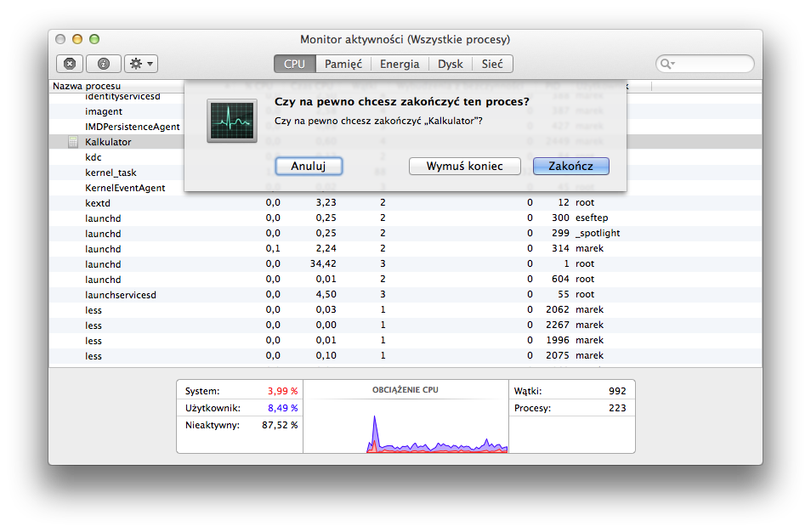Click the quit process X toolbar icon
The height and width of the screenshot is (532, 811).
coord(70,64)
